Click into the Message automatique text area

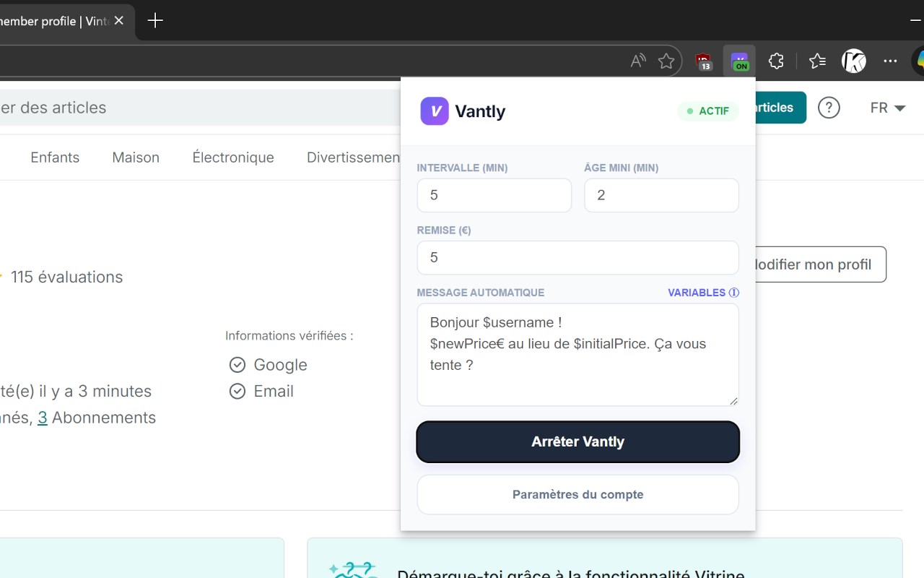(578, 355)
